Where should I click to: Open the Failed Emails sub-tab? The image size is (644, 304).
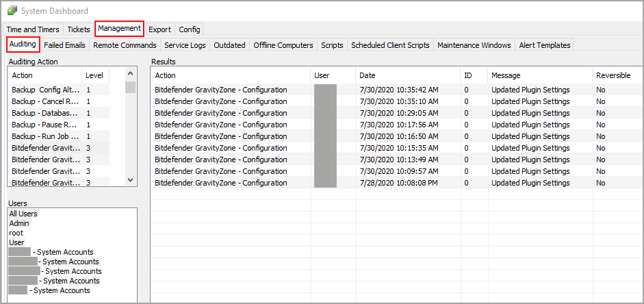pyautogui.click(x=64, y=45)
